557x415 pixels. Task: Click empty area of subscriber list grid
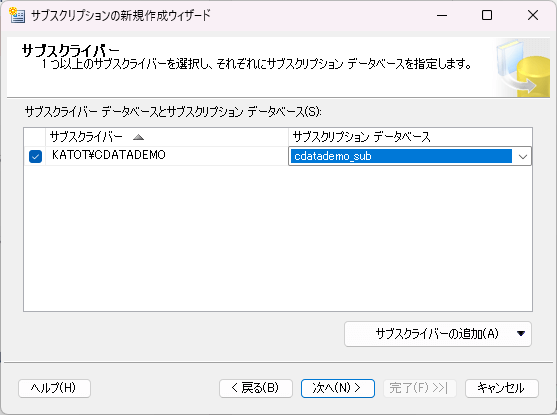coord(278,238)
